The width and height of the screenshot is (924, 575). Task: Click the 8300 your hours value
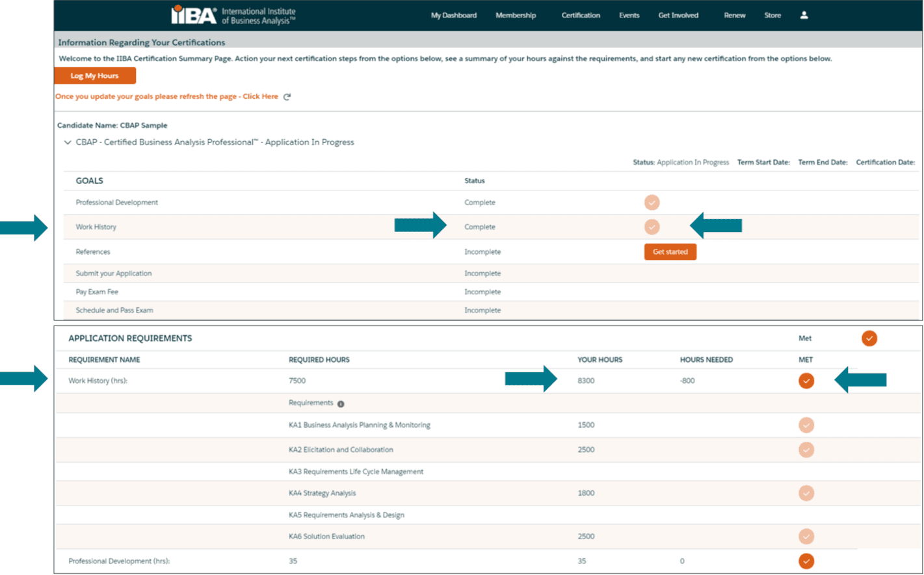tap(586, 381)
